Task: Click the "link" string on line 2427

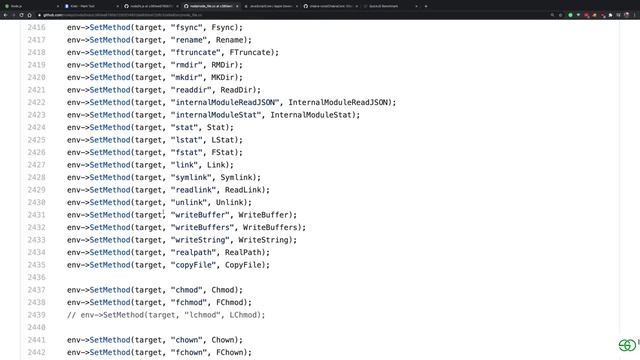Action: (184, 165)
